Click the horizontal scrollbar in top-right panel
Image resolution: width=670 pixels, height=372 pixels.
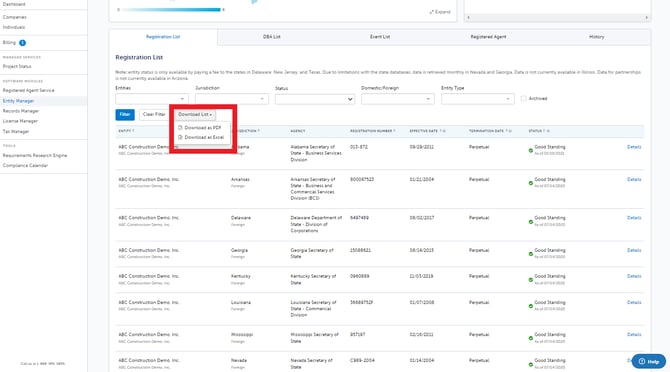point(557,18)
